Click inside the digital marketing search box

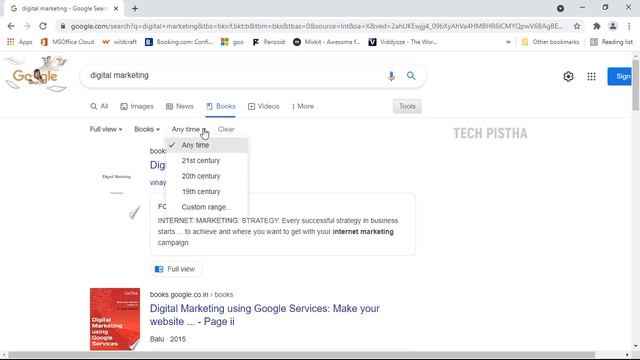coord(233,76)
